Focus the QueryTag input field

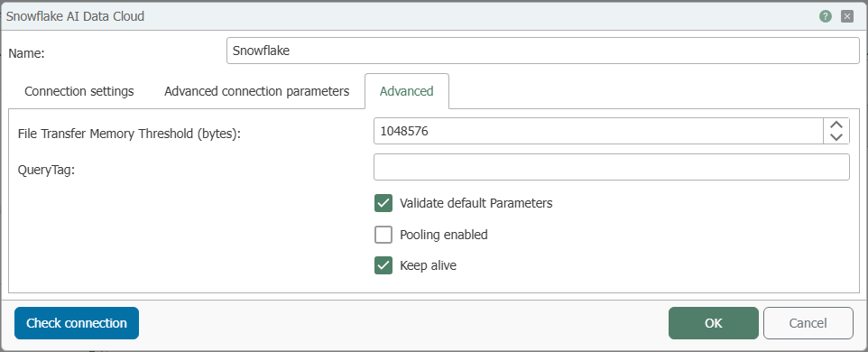[x=612, y=167]
